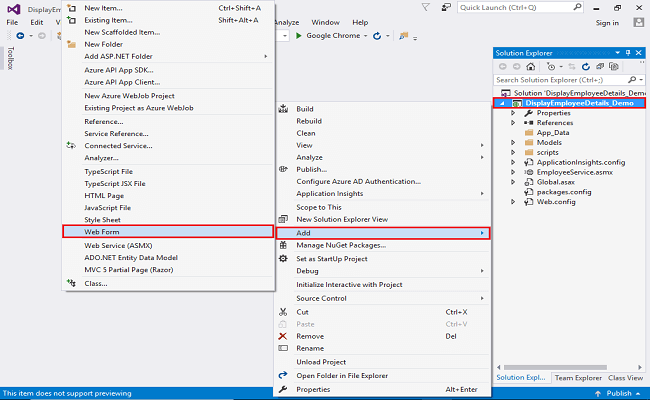Click the Pending Changes Filter clock icon
The image size is (650, 400).
coord(551,66)
